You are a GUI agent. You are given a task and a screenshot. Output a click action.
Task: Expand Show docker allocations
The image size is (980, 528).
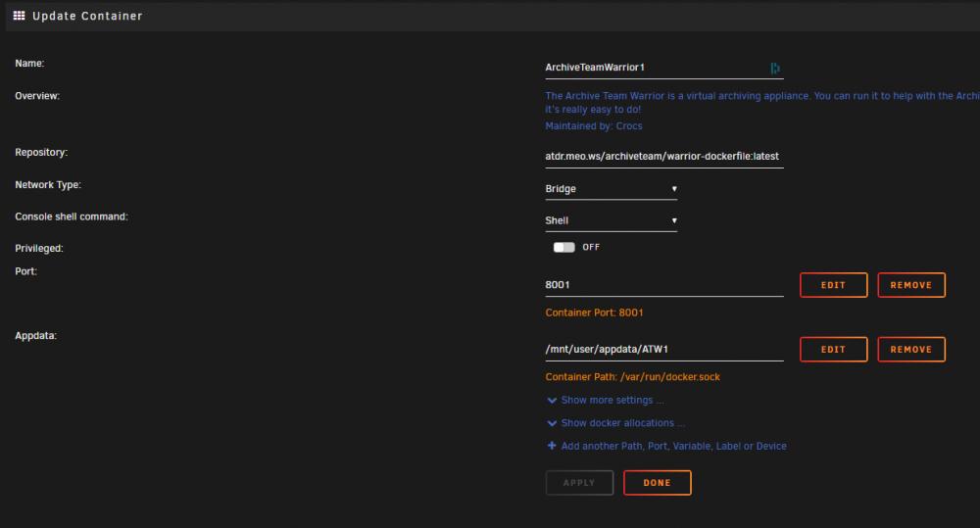point(622,423)
